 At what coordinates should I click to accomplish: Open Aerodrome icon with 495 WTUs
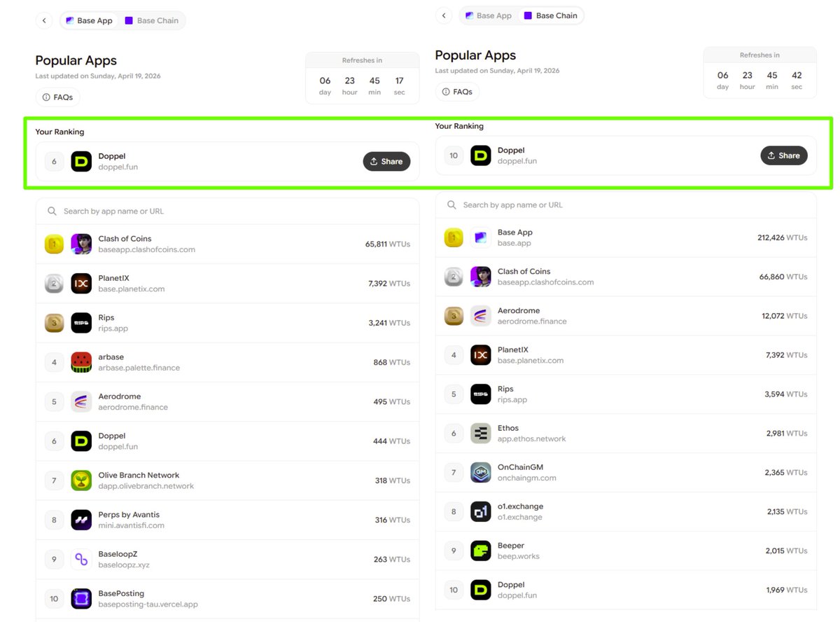81,401
